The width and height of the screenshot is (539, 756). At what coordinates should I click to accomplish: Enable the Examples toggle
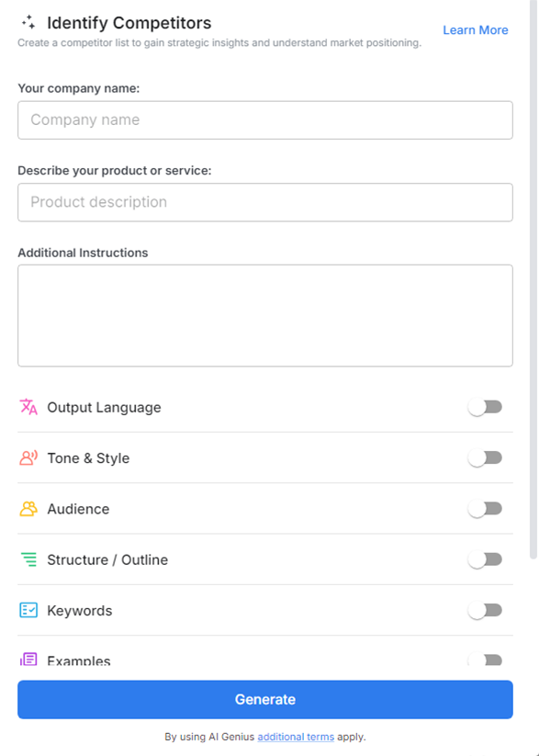coord(486,660)
